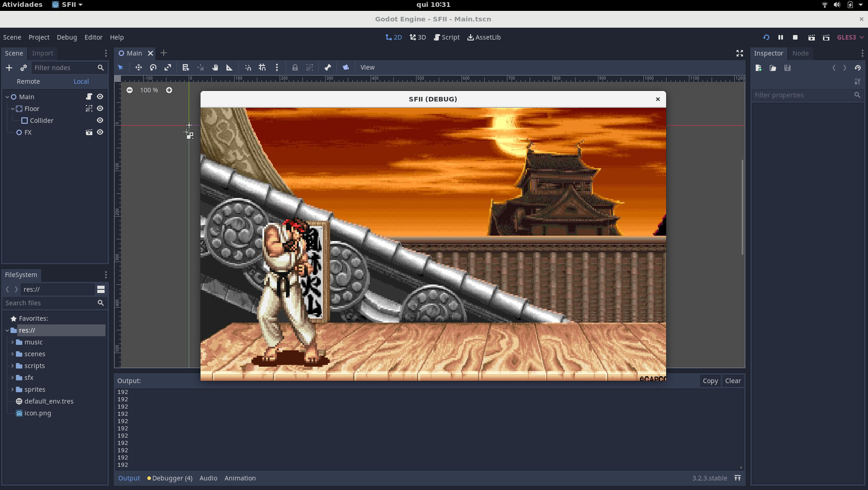
Task: Select the Ruler Mode tool
Action: click(x=230, y=67)
